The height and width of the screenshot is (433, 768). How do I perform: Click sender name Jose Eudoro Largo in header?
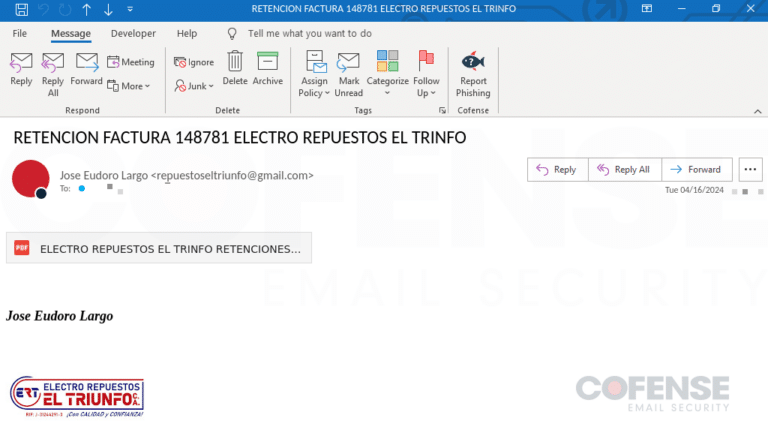(104, 175)
